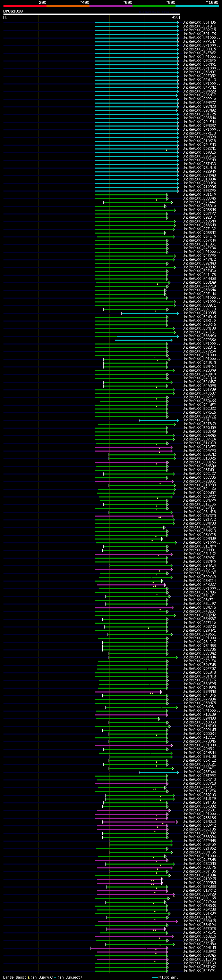Image resolution: width=222 pixels, height=980 pixels.
Task: Open hit UniRef100_C5WUL5
Action: [x=199, y=153]
